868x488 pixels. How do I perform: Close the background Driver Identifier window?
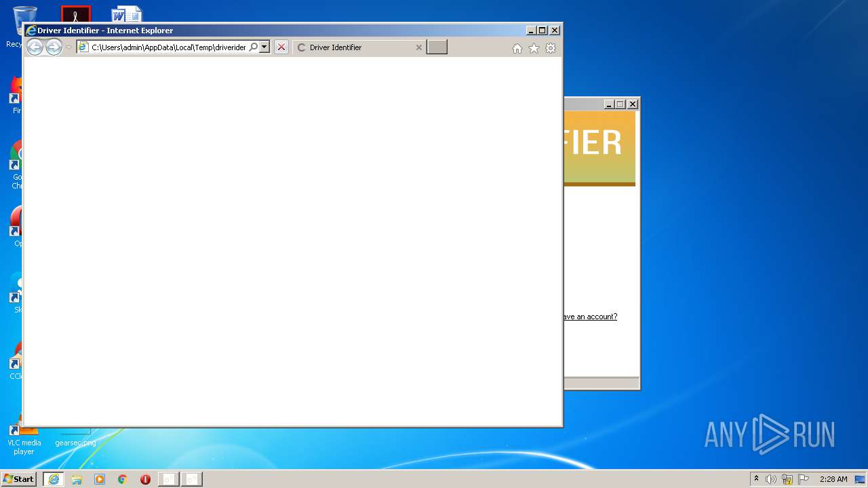click(x=633, y=104)
